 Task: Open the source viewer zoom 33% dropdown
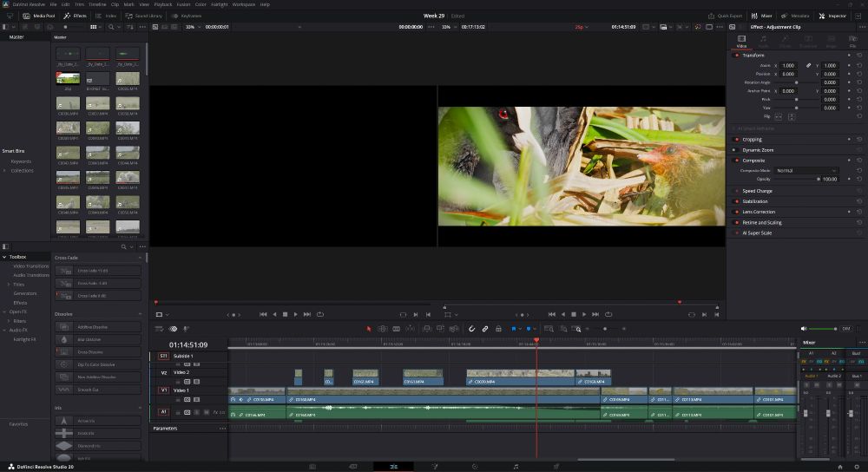[x=192, y=27]
